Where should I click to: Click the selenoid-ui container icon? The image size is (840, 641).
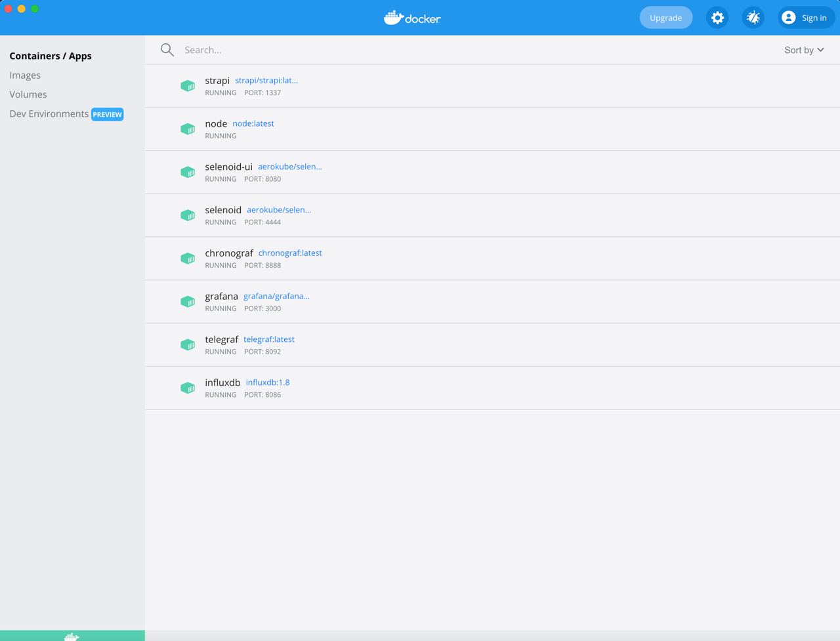click(188, 173)
